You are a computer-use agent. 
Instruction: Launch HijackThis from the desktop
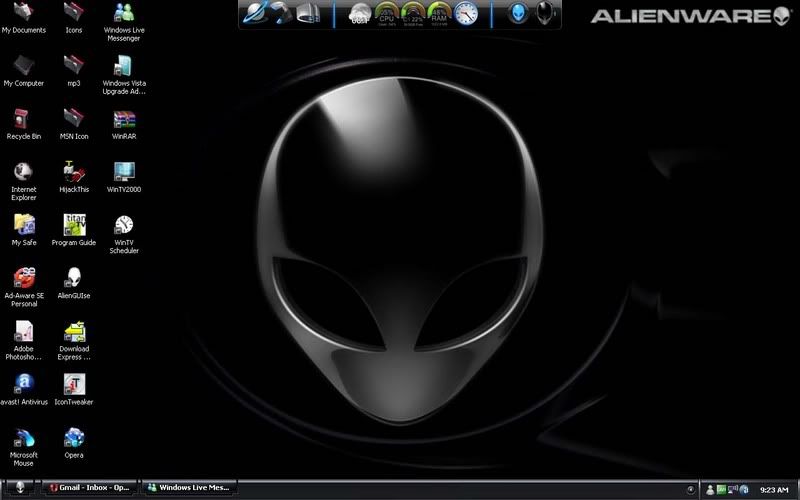(73, 173)
